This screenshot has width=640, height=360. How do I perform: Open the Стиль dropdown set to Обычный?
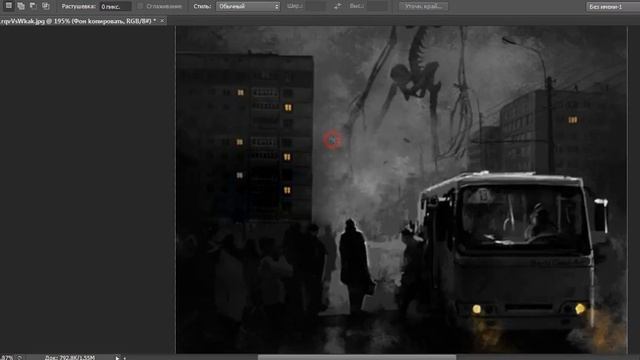[248, 7]
